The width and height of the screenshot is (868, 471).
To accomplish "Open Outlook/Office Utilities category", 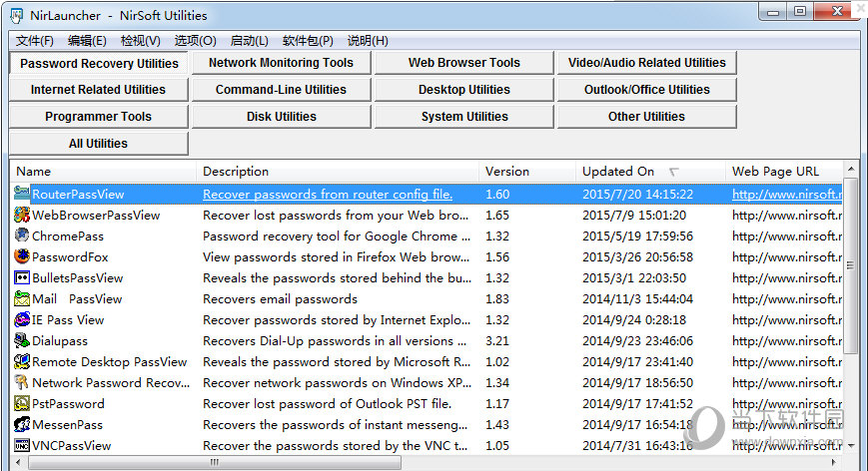I will [646, 90].
